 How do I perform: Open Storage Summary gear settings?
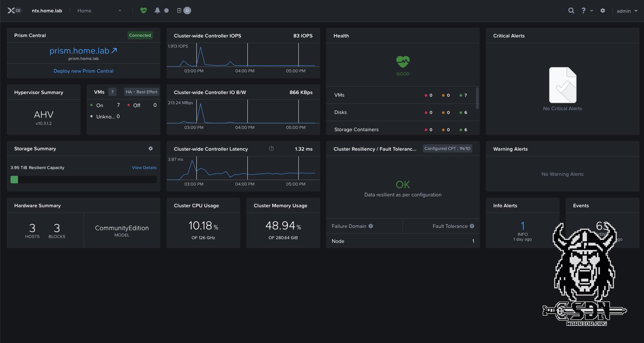[x=151, y=148]
